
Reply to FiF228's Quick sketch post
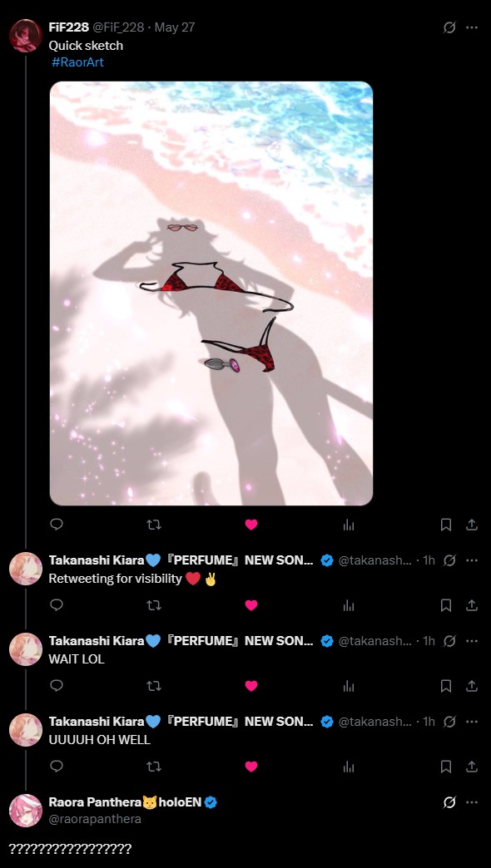click(57, 525)
